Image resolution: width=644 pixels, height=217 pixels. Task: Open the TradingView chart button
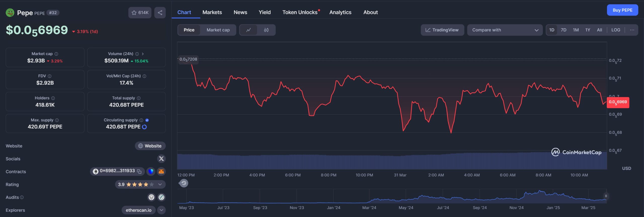pyautogui.click(x=442, y=30)
